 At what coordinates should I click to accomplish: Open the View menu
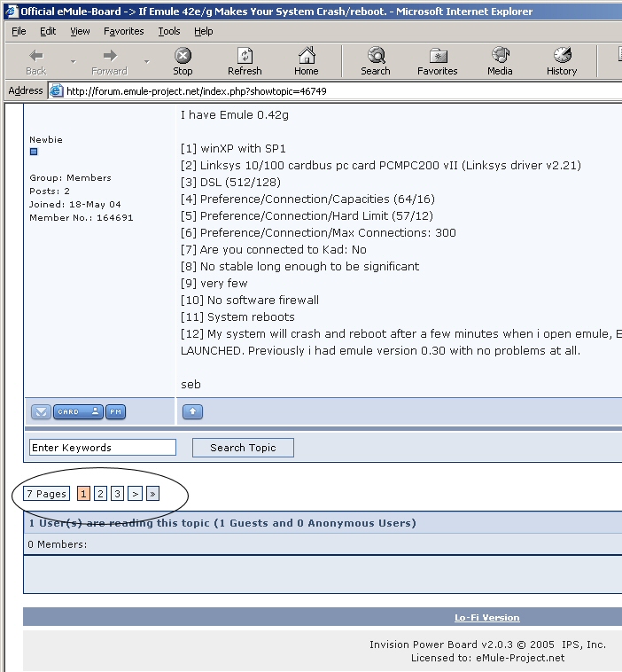80,31
